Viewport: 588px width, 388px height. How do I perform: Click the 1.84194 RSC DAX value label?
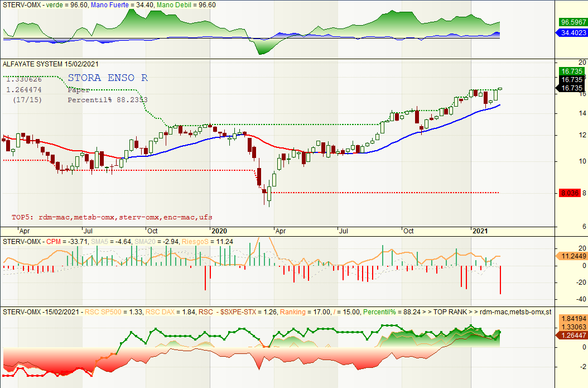pyautogui.click(x=573, y=318)
